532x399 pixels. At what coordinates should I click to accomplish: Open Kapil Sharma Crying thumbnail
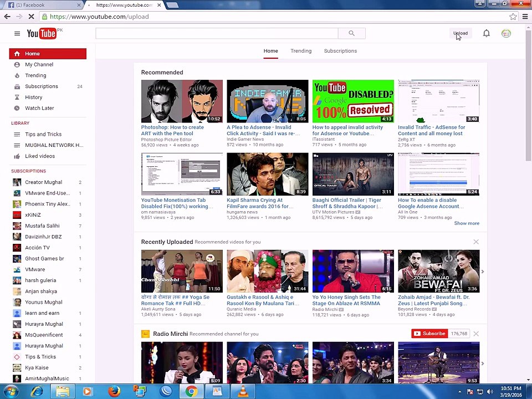[x=267, y=174]
